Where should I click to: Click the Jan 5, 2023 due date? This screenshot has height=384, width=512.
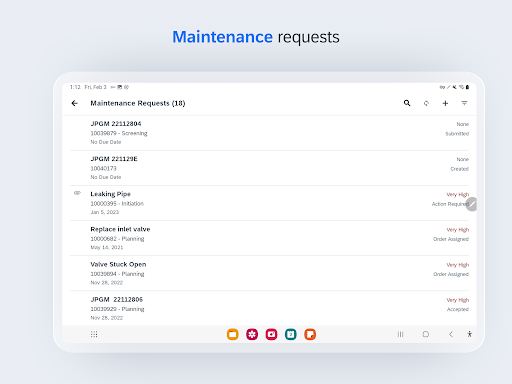pyautogui.click(x=105, y=212)
